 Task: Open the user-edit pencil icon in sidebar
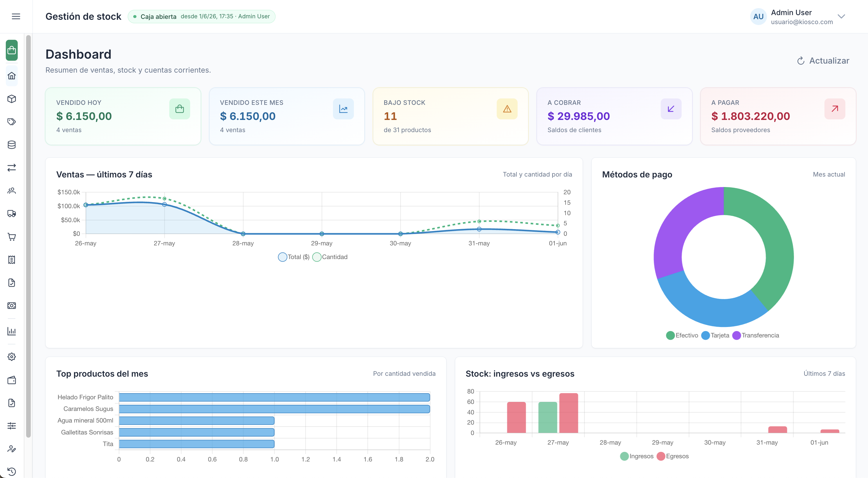[x=12, y=449]
